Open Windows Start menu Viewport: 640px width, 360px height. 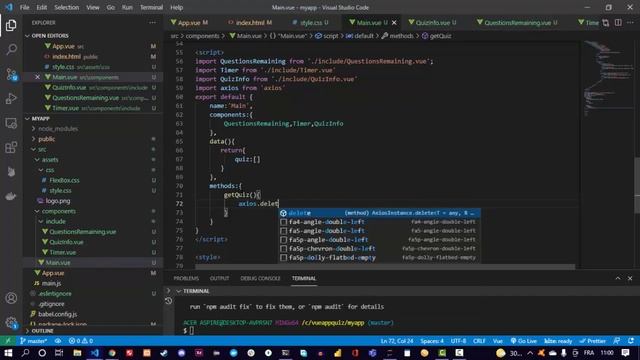click(x=8, y=353)
